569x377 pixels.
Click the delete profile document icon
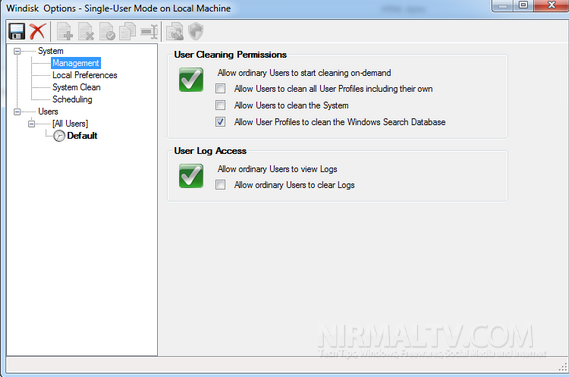click(86, 32)
